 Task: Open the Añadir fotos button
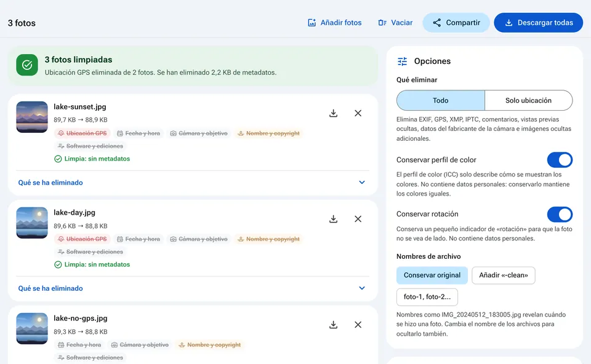(335, 23)
